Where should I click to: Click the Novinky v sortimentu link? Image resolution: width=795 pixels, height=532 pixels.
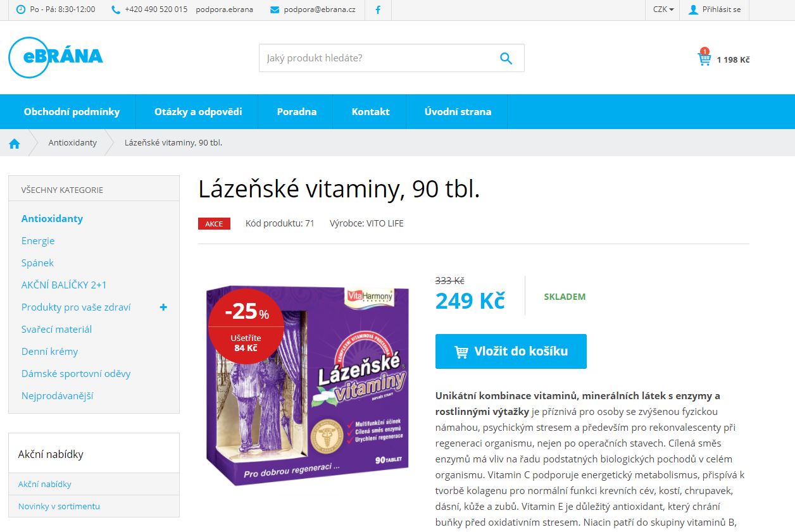point(59,506)
